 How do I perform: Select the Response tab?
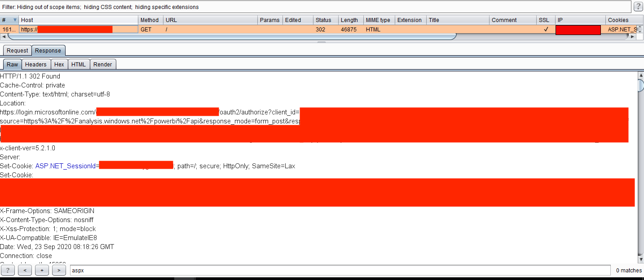tap(48, 51)
